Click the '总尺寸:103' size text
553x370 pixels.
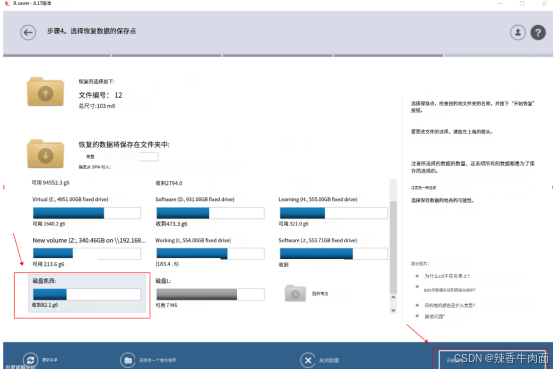[x=97, y=106]
